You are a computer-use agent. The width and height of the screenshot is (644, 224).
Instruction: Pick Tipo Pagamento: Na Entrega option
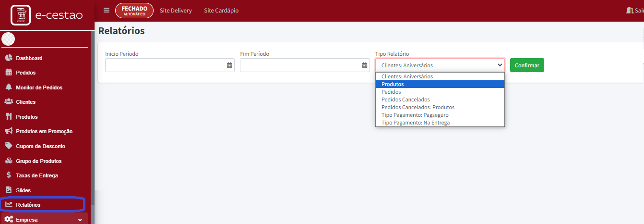[x=440, y=123]
